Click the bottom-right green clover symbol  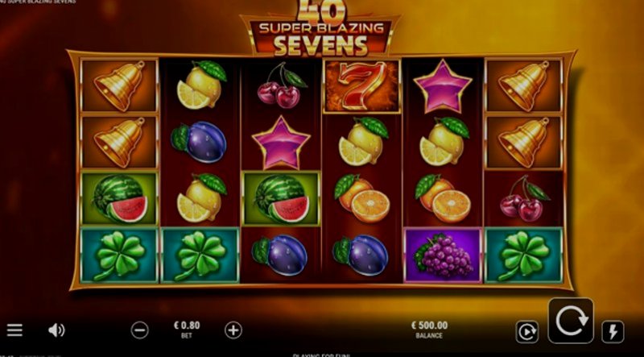524,255
